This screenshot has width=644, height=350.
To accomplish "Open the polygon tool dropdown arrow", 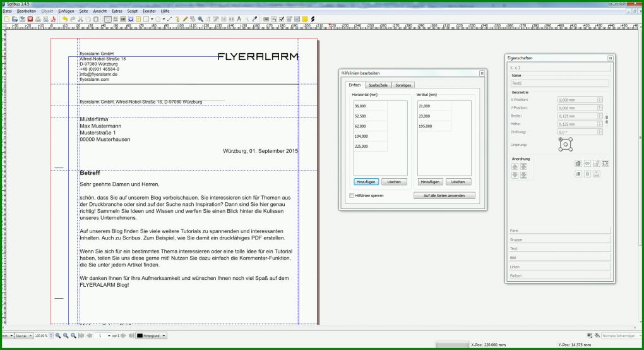I will [x=164, y=19].
